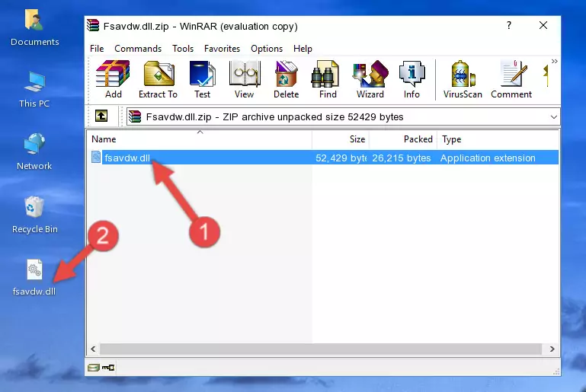Open the Favorites menu
Screen dimensions: 586x392
(x=222, y=49)
